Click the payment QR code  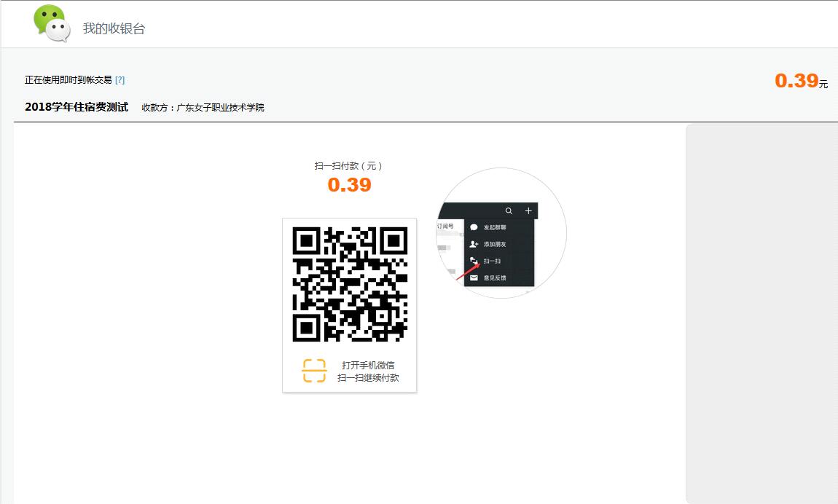(350, 284)
